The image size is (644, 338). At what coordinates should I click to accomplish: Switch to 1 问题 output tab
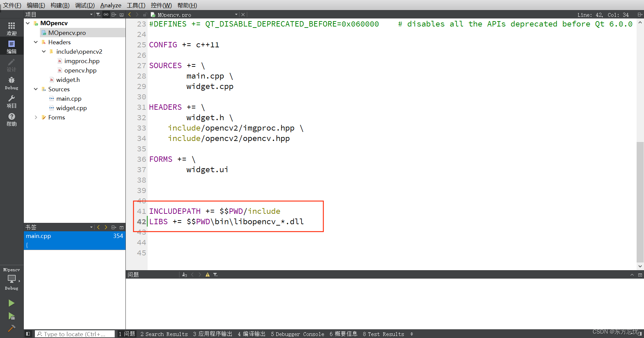coord(127,334)
